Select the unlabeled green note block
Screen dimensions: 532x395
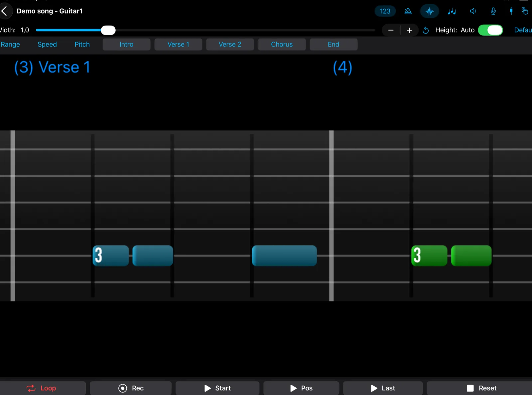471,256
